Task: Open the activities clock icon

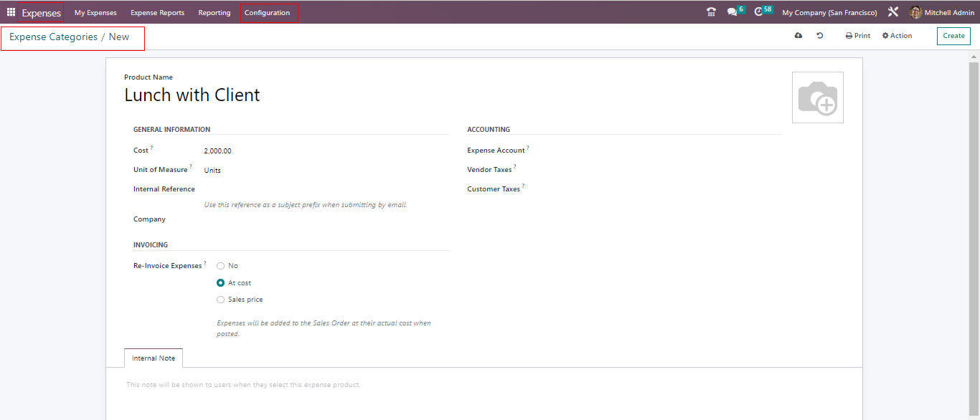Action: tap(759, 12)
